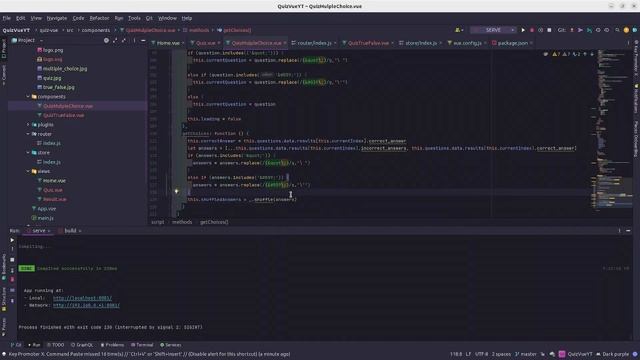Image resolution: width=640 pixels, height=360 pixels.
Task: Open the Tools menu
Action: pyautogui.click(x=134, y=18)
